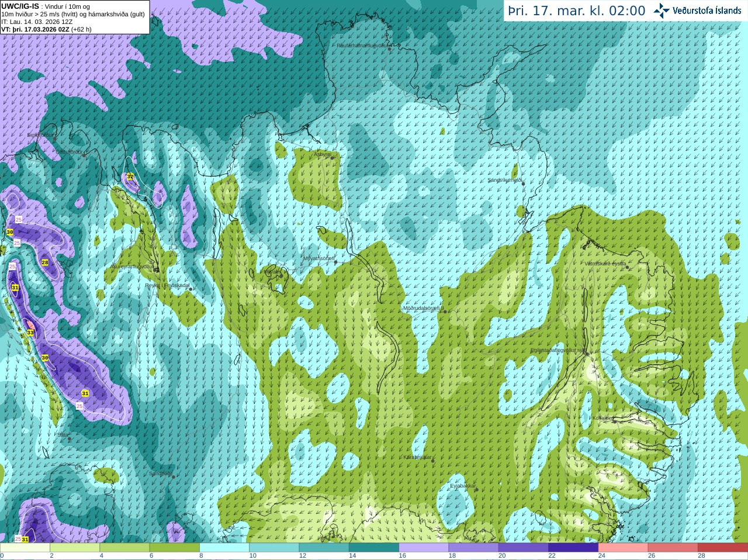
Task: Click the 0–2 m/s legend color swatch
Action: [x=25, y=548]
